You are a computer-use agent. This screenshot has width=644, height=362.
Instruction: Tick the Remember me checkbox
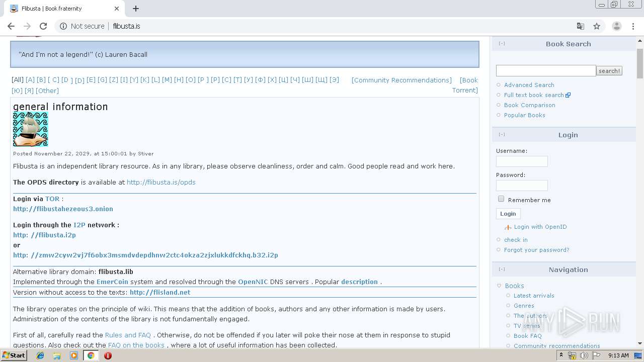click(x=501, y=199)
